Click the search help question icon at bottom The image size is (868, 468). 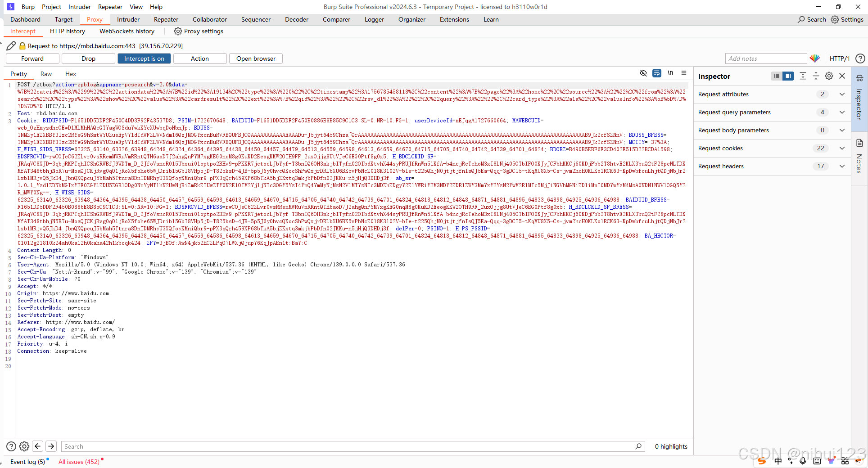[11, 446]
